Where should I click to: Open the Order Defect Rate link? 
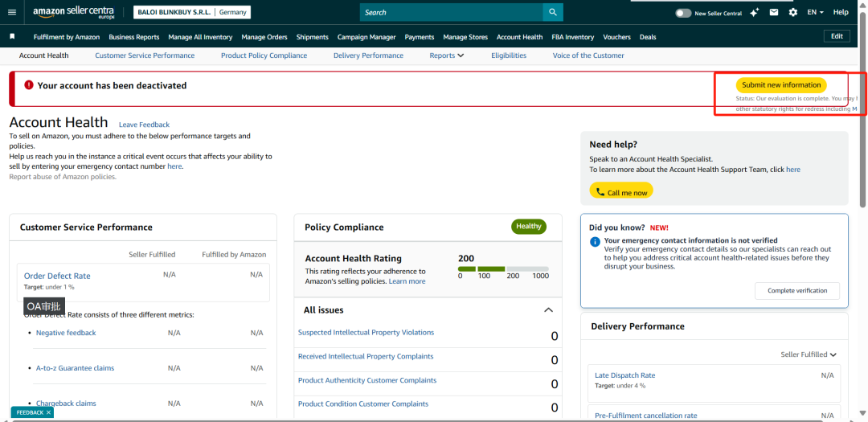point(57,276)
